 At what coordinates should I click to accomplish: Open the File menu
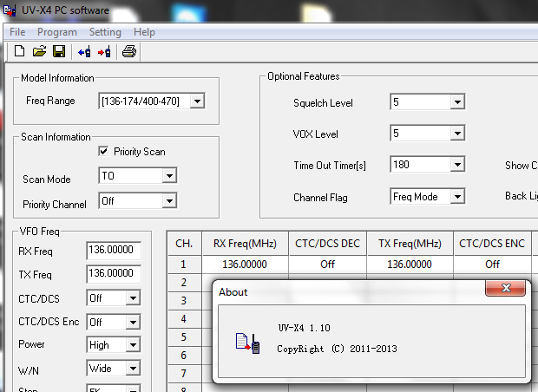pos(17,32)
